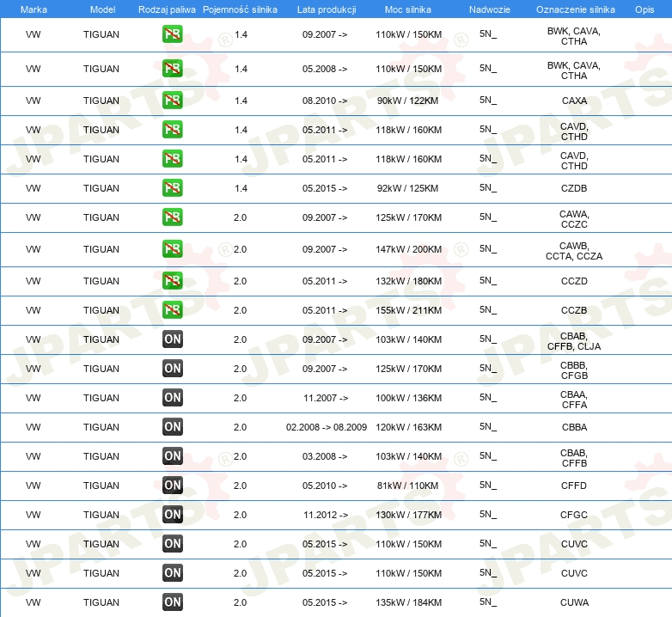Click the 11.2012 -> production date cell
The height and width of the screenshot is (617, 672).
pyautogui.click(x=326, y=515)
